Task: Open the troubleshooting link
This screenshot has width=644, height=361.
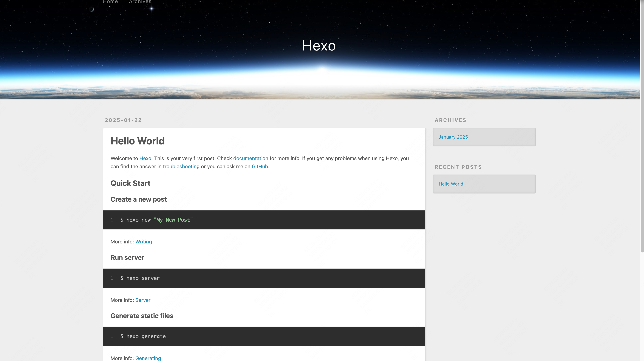Action: 181,166
